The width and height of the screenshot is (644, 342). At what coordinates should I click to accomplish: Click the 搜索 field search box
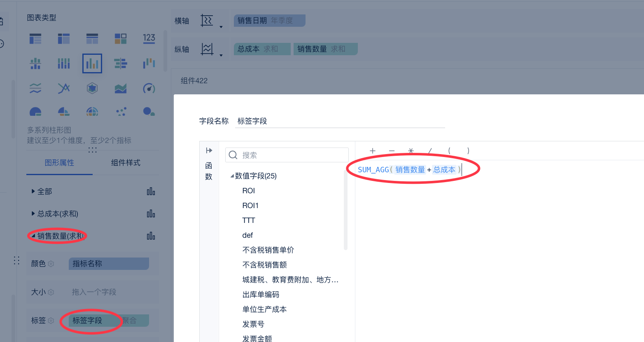click(287, 155)
